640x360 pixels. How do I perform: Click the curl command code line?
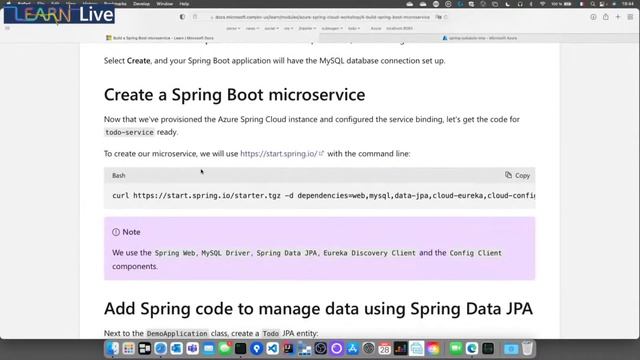tap(324, 196)
